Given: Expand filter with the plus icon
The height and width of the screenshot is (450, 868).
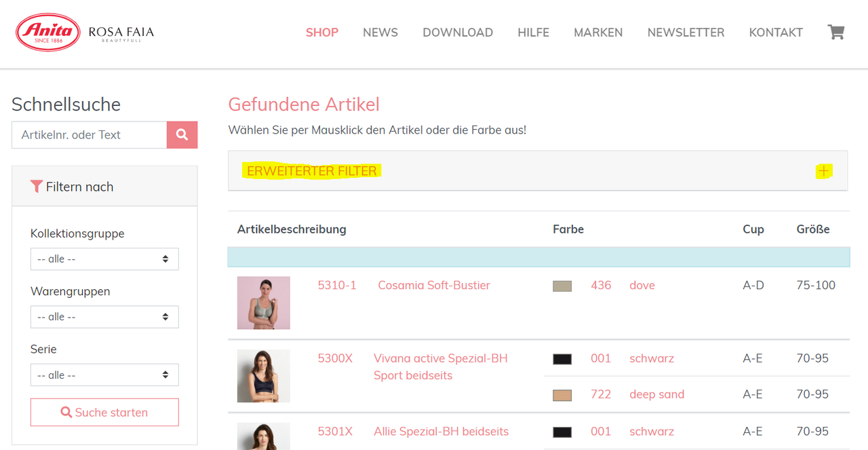Looking at the screenshot, I should [x=823, y=171].
